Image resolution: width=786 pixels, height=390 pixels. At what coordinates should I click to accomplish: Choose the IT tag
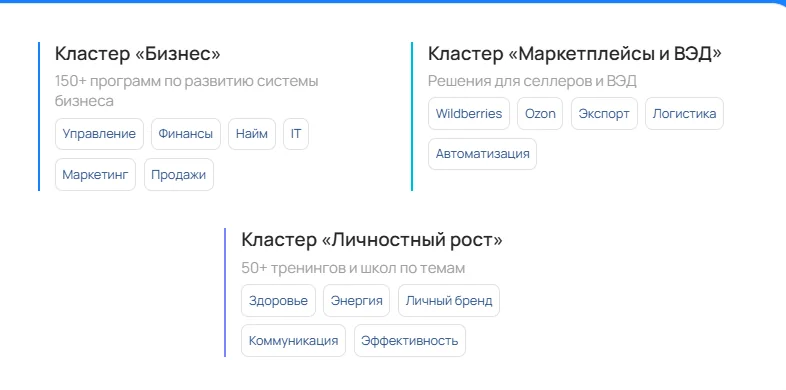click(x=296, y=134)
